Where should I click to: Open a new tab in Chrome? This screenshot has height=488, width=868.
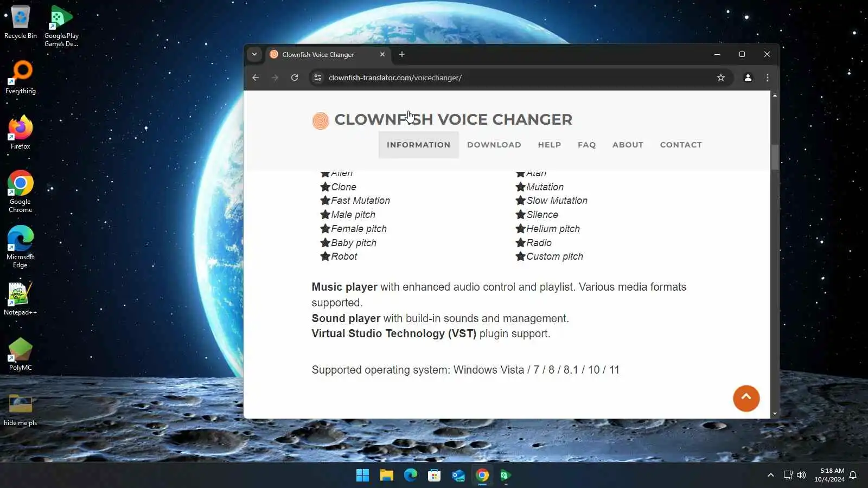[x=402, y=54]
